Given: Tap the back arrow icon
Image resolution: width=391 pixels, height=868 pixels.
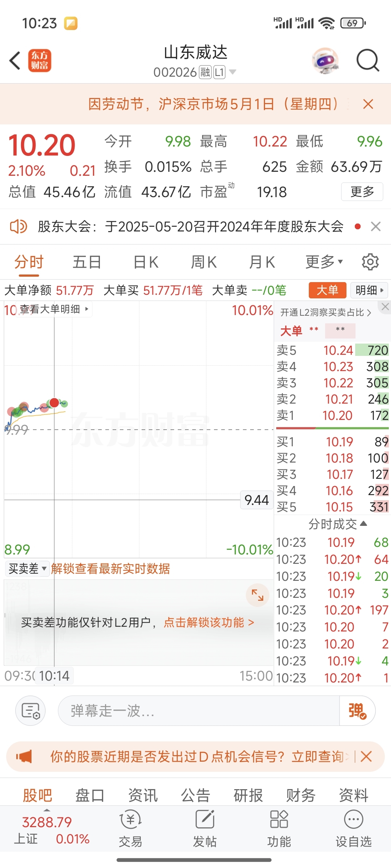Looking at the screenshot, I should click(x=15, y=60).
